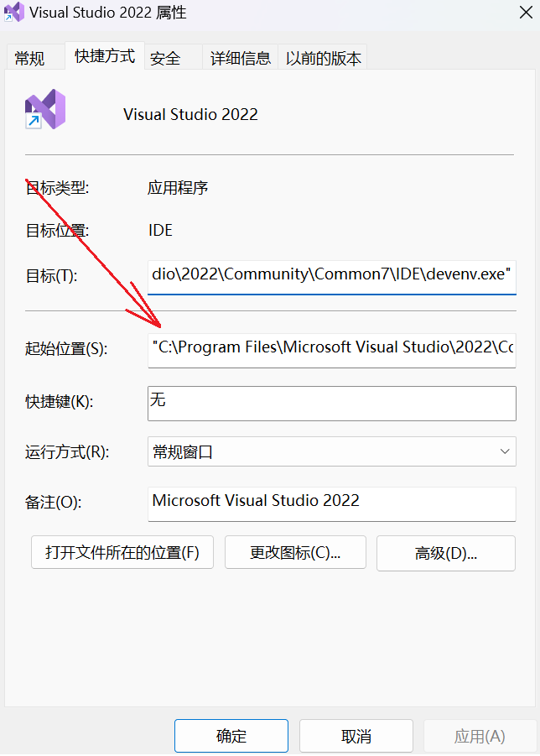The width and height of the screenshot is (540, 756).
Task: Expand 运行方式 using its chevron arrow
Action: pos(504,451)
